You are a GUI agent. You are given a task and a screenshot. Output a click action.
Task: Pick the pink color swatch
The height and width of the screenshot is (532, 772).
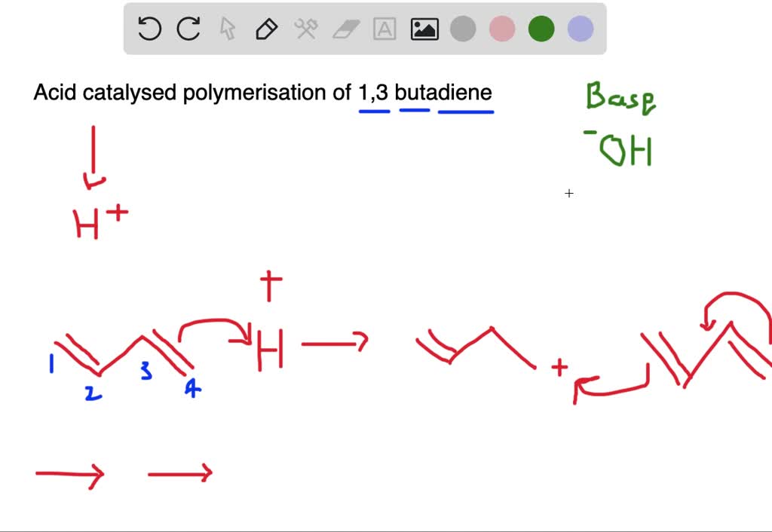coord(502,28)
